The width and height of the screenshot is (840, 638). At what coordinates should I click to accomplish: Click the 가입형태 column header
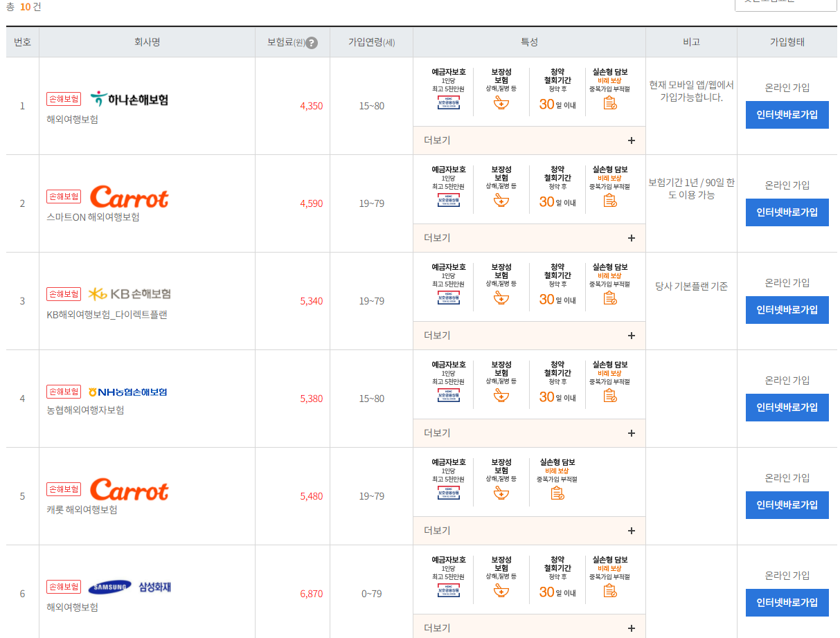tap(787, 42)
